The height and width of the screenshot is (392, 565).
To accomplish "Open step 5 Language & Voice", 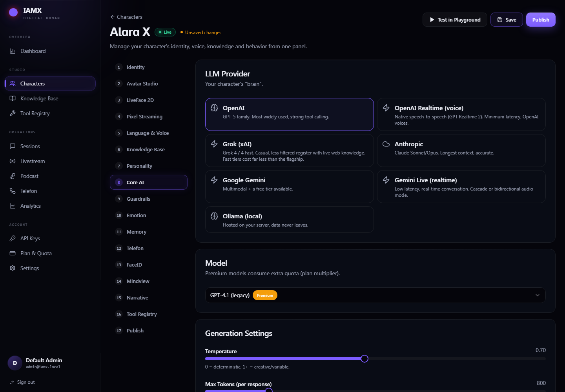I will point(148,133).
